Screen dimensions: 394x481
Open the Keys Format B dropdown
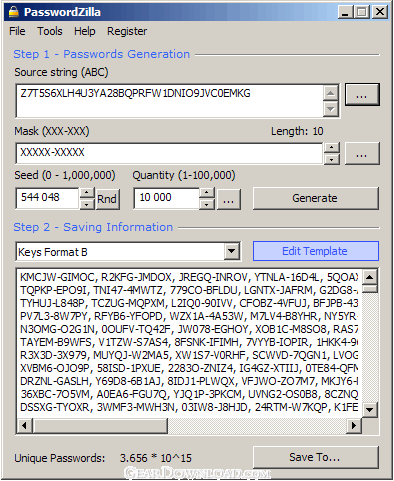click(x=232, y=251)
